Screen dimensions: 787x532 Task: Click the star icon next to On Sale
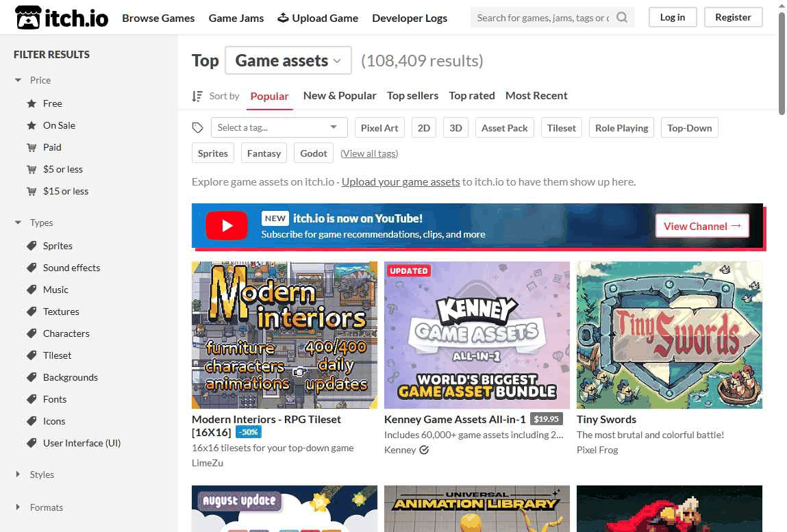pos(32,125)
